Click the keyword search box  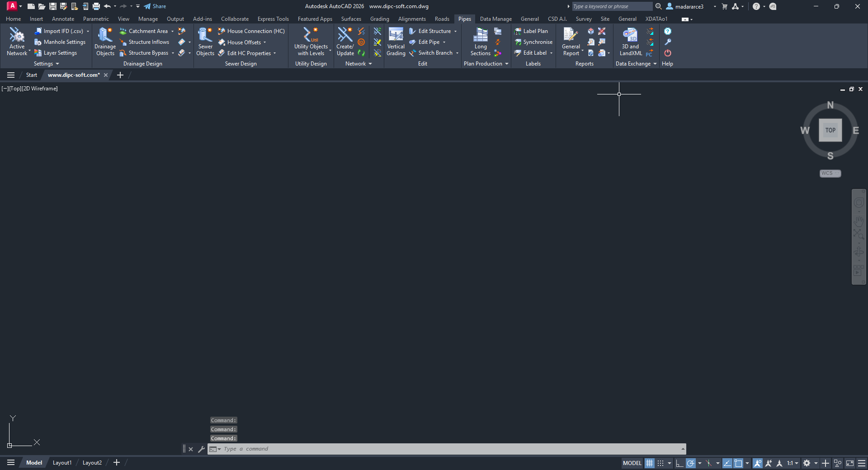(x=612, y=6)
